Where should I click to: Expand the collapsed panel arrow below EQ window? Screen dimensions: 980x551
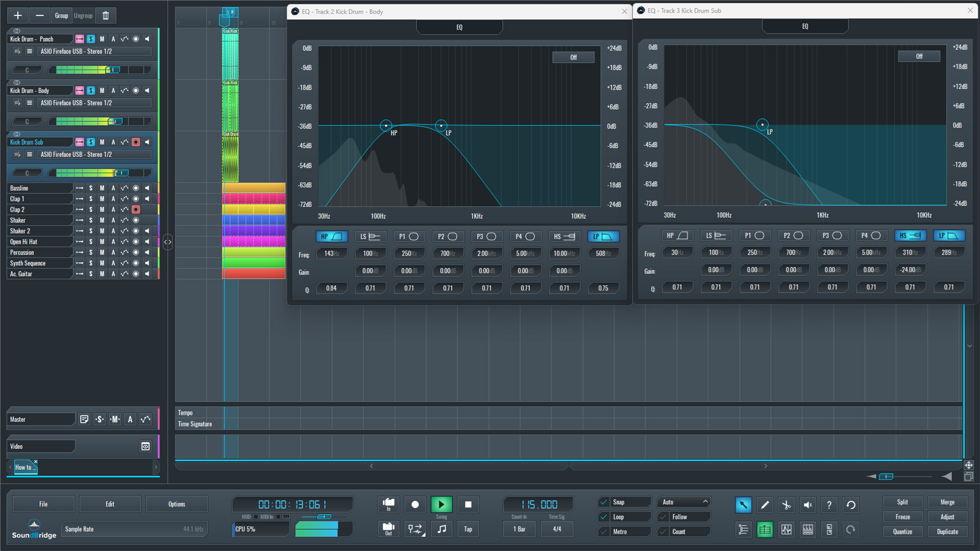pyautogui.click(x=969, y=346)
